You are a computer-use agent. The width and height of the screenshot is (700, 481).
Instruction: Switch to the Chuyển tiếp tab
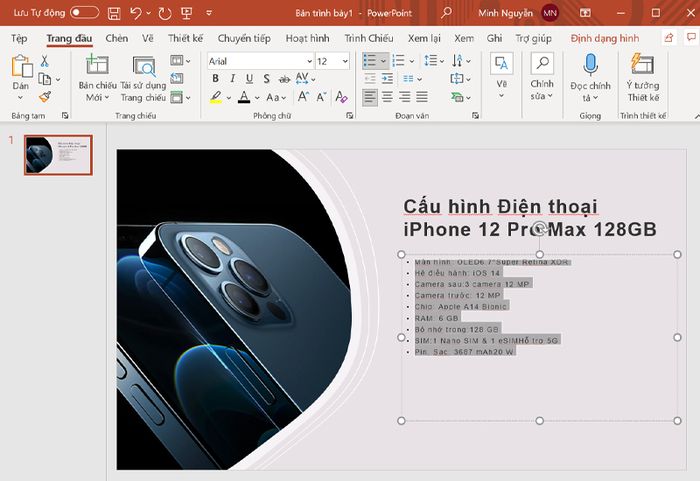tap(244, 38)
